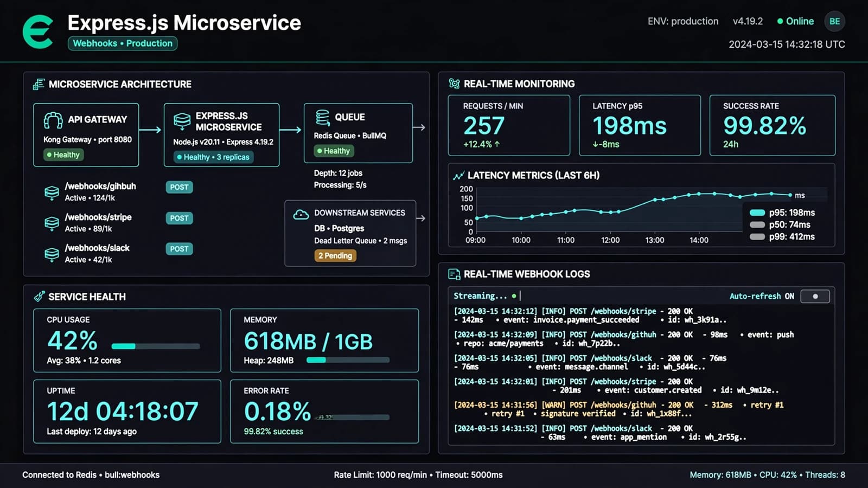Viewport: 868px width, 488px height.
Task: Click the 14:31:52 app_mention log entry
Action: tap(600, 432)
